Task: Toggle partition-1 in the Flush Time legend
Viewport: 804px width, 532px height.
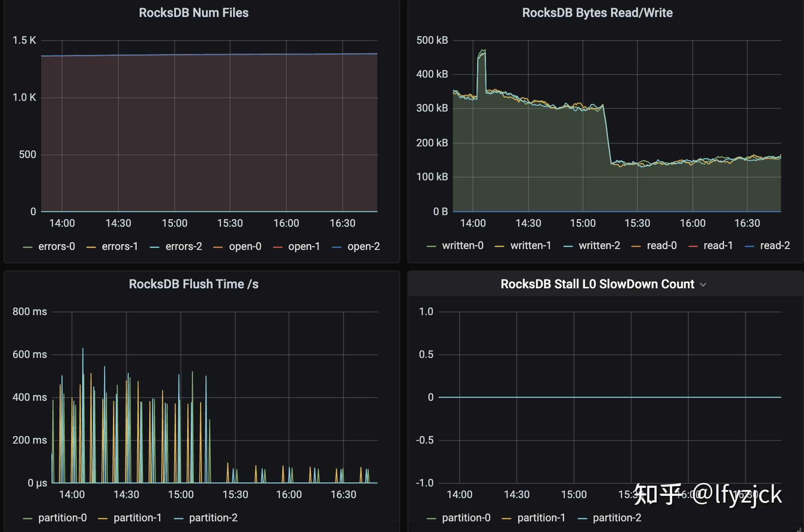Action: [138, 518]
